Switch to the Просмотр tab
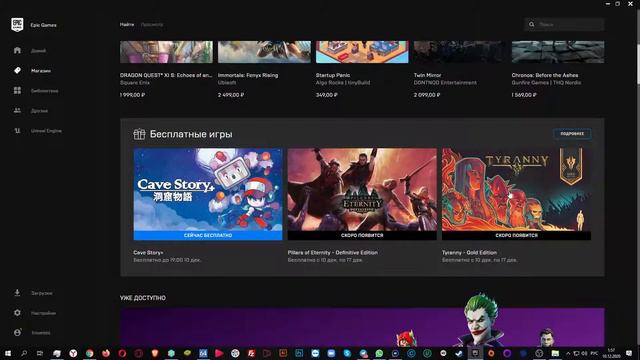 coord(151,24)
